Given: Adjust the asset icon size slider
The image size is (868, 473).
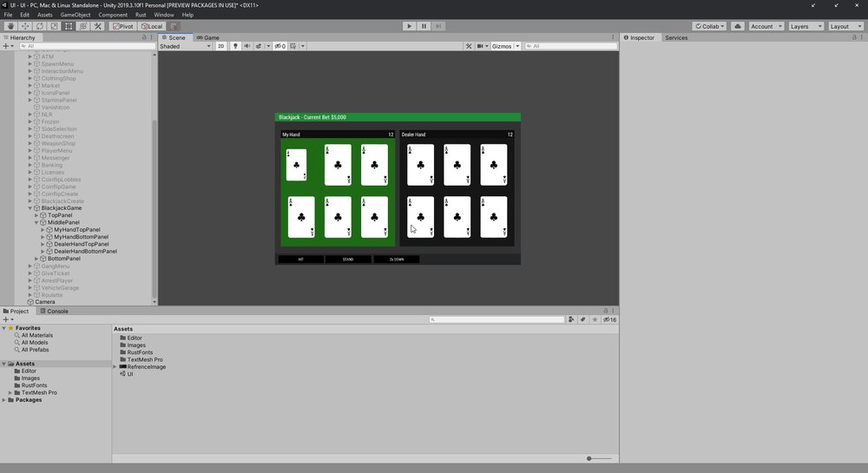Looking at the screenshot, I should click(599, 458).
